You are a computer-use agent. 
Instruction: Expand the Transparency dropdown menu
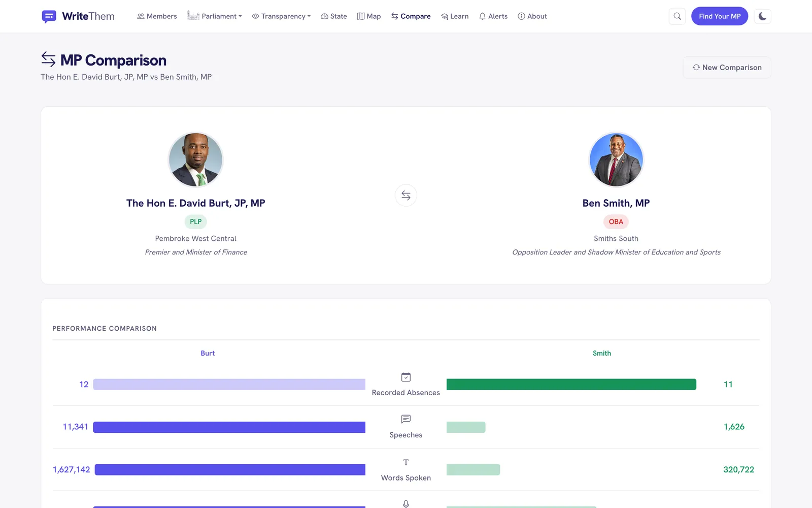[x=281, y=16]
